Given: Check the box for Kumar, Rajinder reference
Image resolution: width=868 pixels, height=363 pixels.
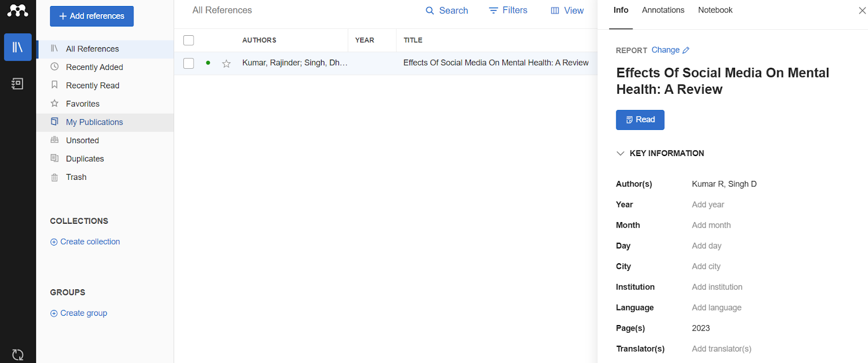Looking at the screenshot, I should [x=189, y=63].
